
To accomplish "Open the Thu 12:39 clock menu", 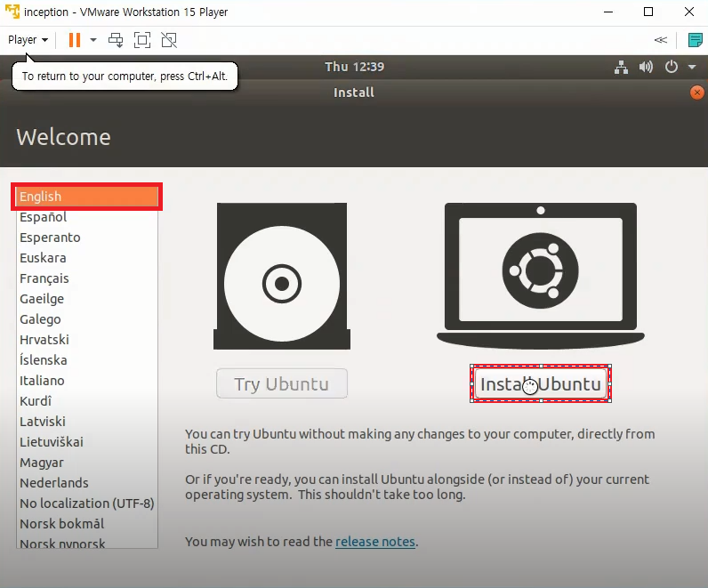I will pyautogui.click(x=355, y=67).
